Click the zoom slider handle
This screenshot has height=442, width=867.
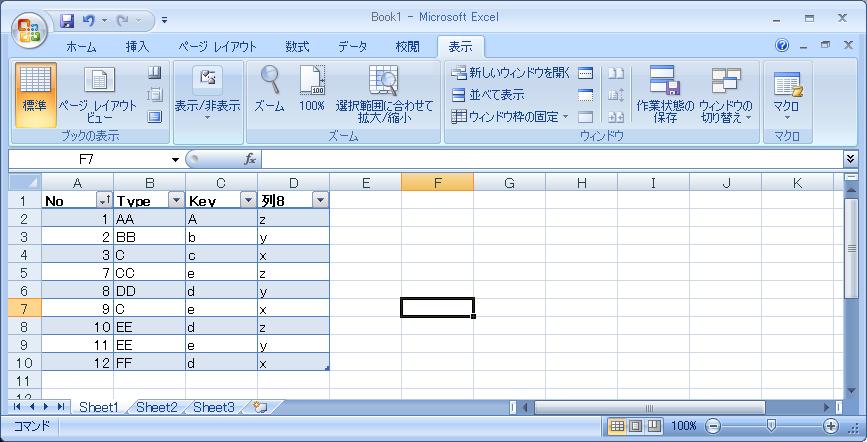click(772, 425)
